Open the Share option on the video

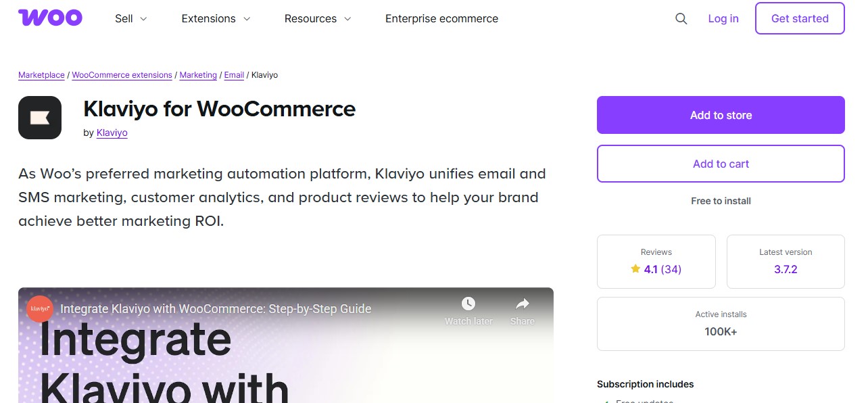click(522, 304)
